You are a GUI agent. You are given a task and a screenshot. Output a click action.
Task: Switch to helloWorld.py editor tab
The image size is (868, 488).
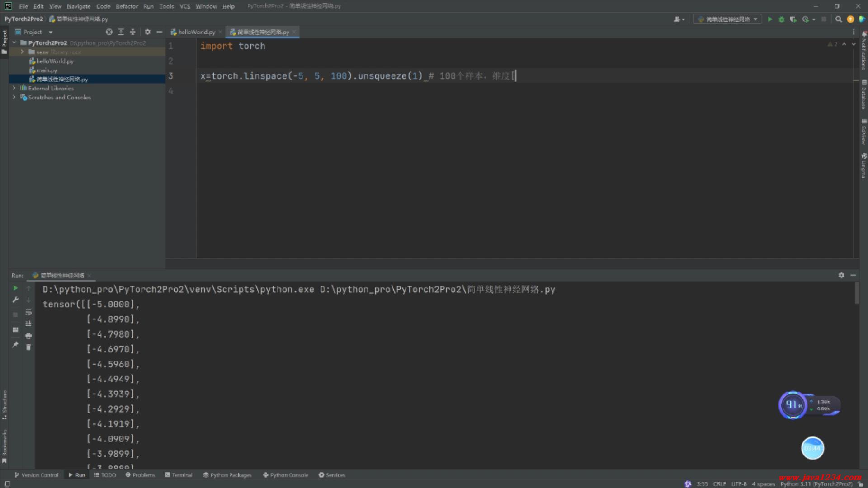[196, 32]
